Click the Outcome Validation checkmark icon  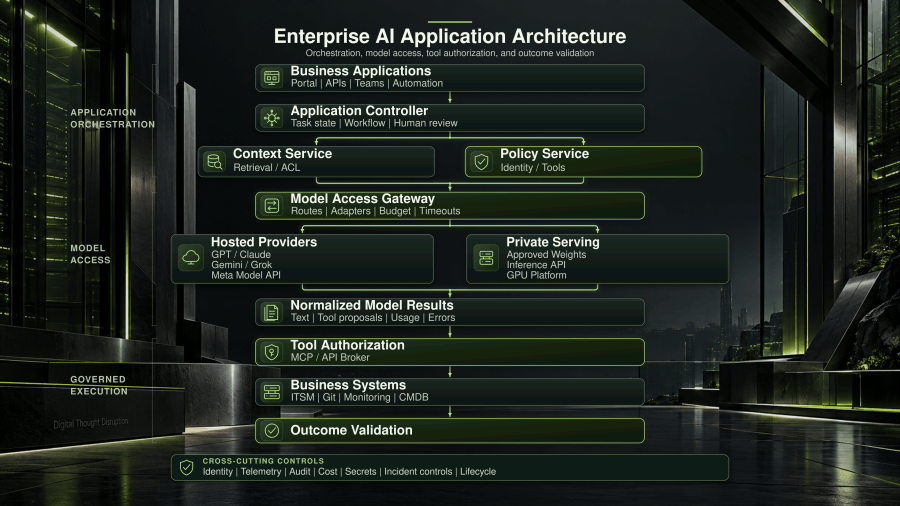[x=271, y=430]
